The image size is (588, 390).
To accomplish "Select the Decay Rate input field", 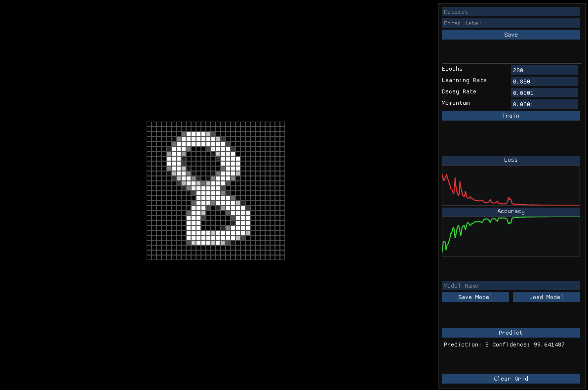I will (x=544, y=92).
